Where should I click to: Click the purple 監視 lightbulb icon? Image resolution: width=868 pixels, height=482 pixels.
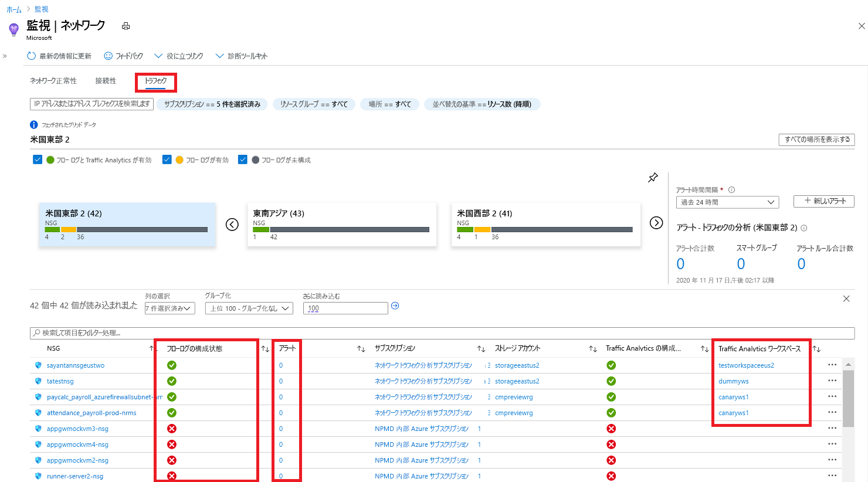coord(13,29)
